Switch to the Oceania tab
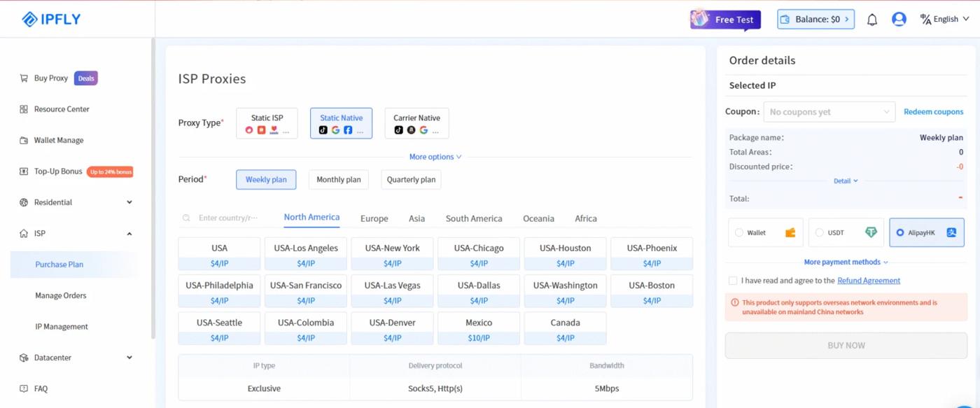This screenshot has width=980, height=408. pos(538,218)
